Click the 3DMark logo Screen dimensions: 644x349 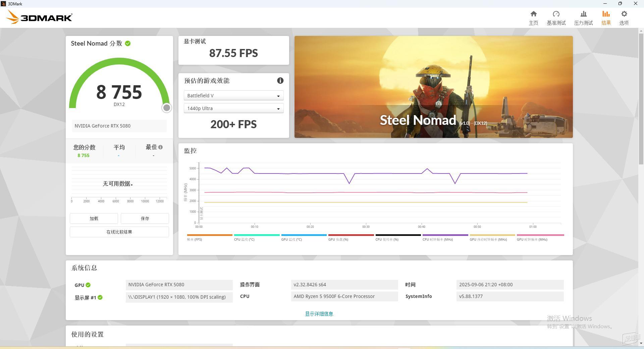pyautogui.click(x=39, y=17)
